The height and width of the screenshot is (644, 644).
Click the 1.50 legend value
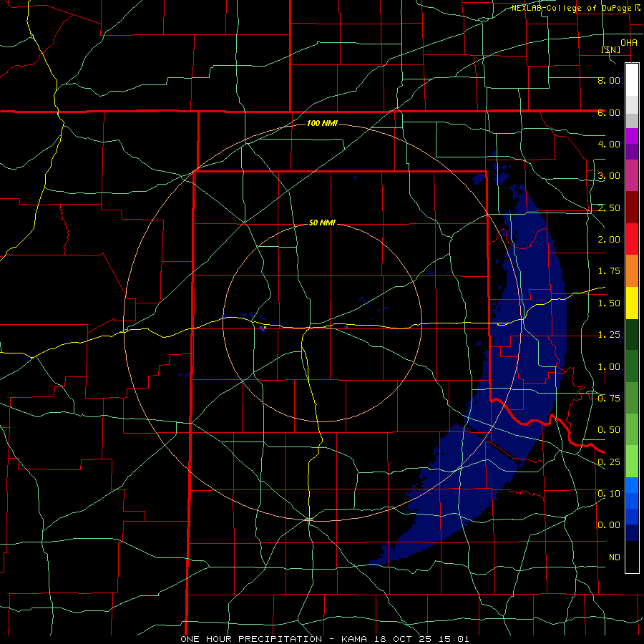coord(609,303)
